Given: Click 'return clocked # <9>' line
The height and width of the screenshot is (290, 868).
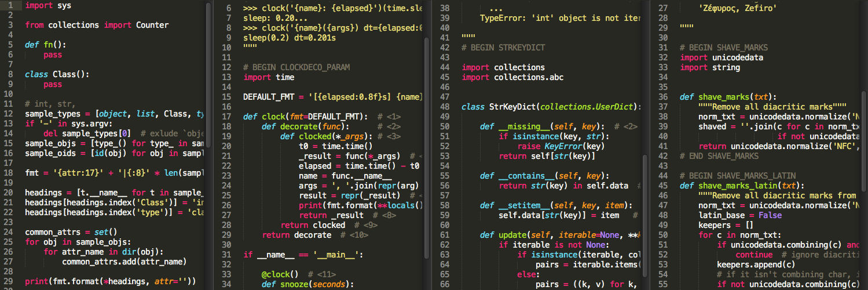Looking at the screenshot, I should click(329, 225).
